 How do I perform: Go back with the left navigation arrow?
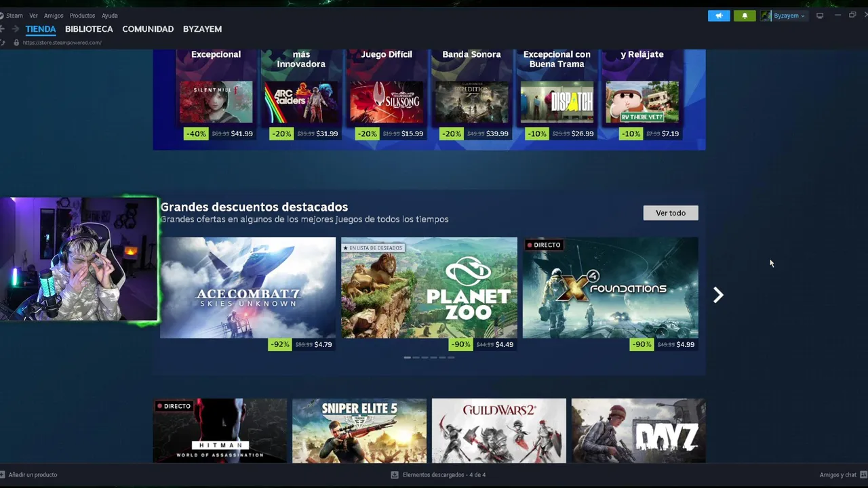coord(2,28)
